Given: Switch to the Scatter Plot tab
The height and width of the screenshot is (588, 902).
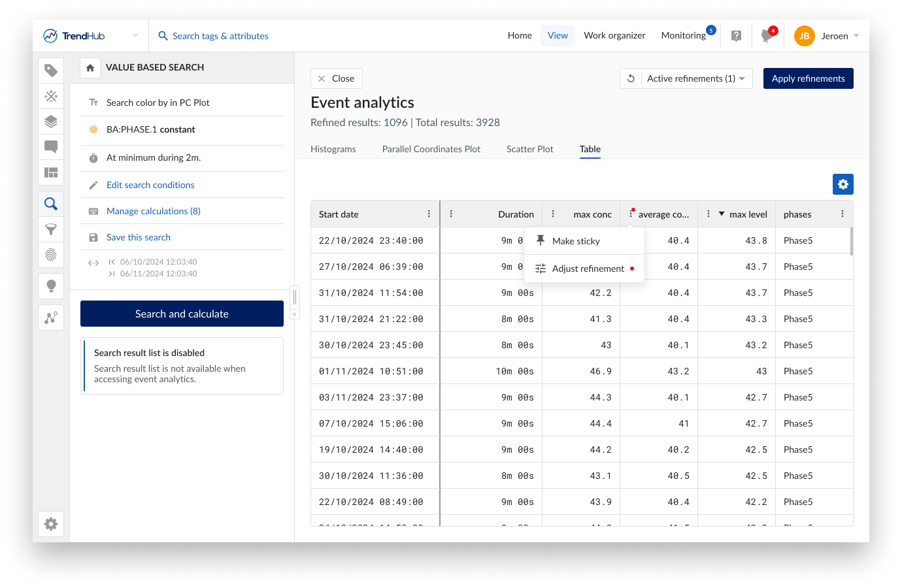Looking at the screenshot, I should [x=529, y=149].
